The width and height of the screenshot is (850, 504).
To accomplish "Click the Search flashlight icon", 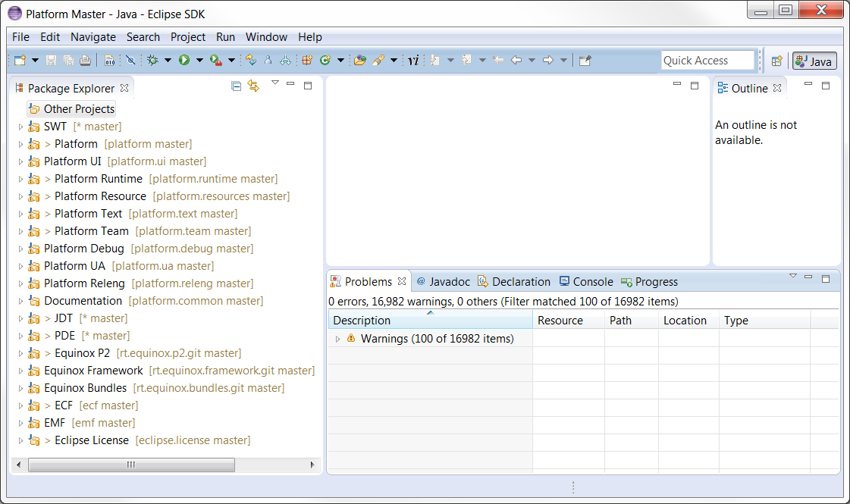I will (378, 60).
